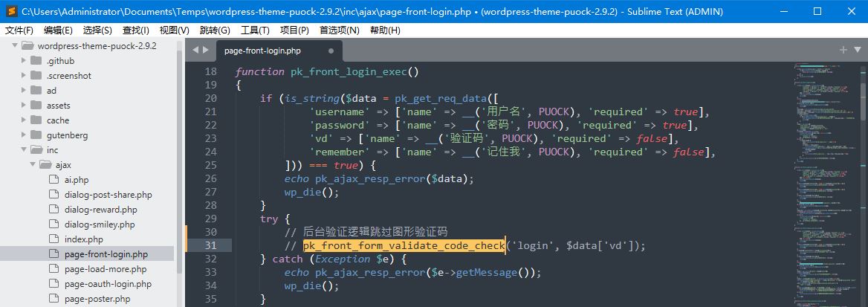Select page-front-login.php in the sidebar
The height and width of the screenshot is (307, 868).
pos(87,254)
